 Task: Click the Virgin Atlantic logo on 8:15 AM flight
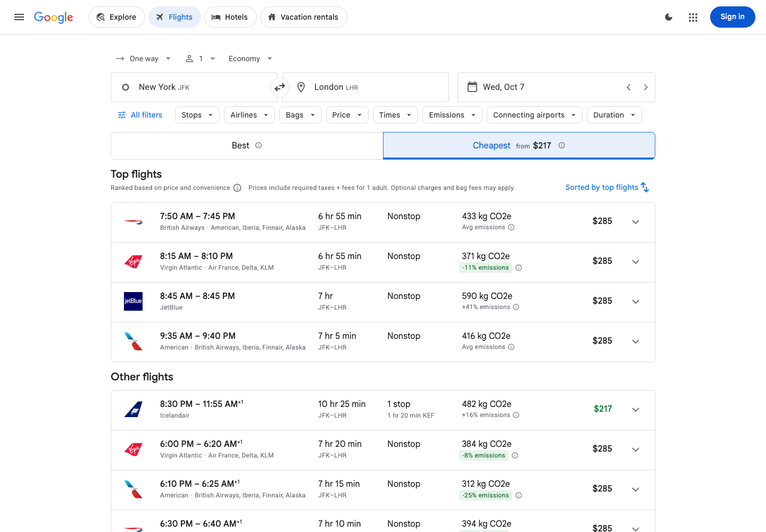133,261
